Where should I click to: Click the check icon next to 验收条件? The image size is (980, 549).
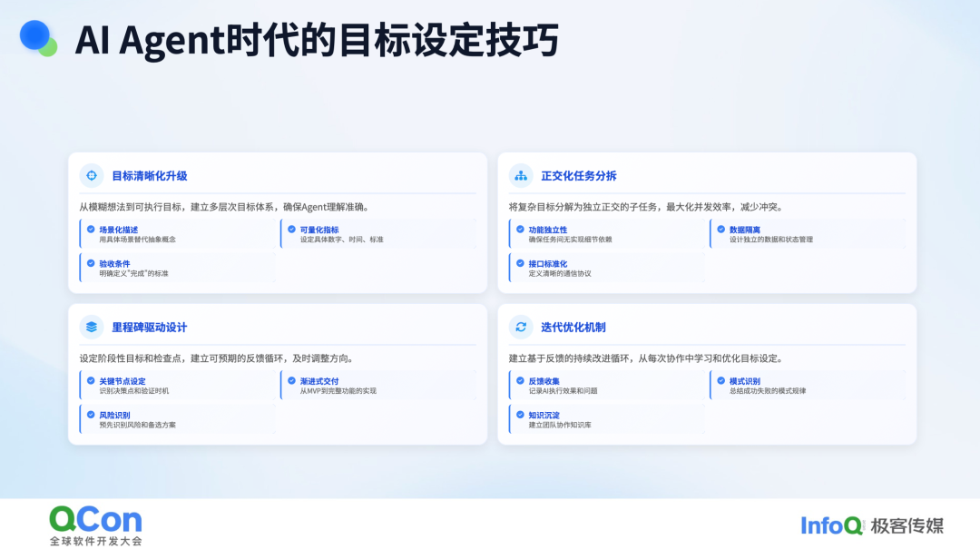[x=92, y=263]
